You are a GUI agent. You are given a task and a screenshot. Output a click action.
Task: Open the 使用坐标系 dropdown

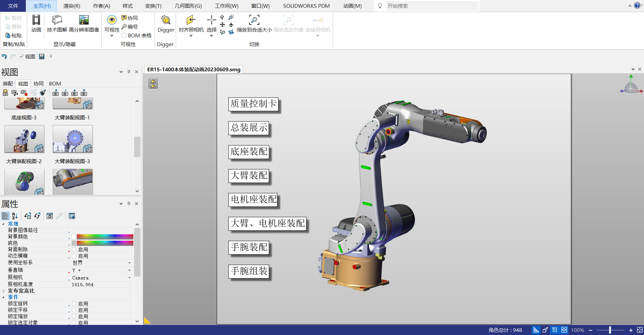(129, 263)
